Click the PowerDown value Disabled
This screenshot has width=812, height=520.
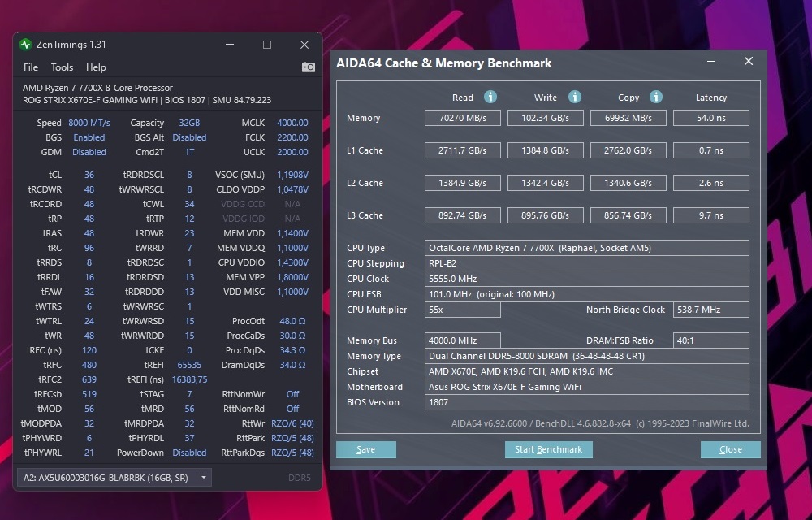189,453
